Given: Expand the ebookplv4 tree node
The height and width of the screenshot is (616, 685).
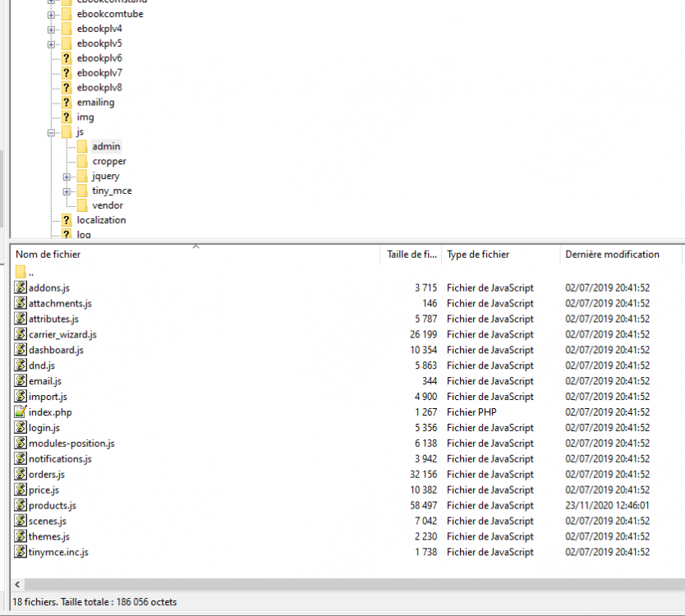Looking at the screenshot, I should [x=53, y=28].
